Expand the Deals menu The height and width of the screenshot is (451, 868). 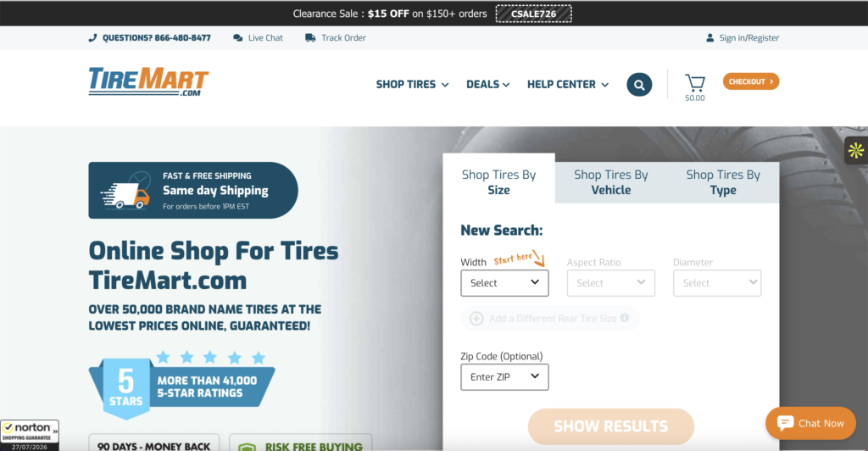click(x=487, y=85)
